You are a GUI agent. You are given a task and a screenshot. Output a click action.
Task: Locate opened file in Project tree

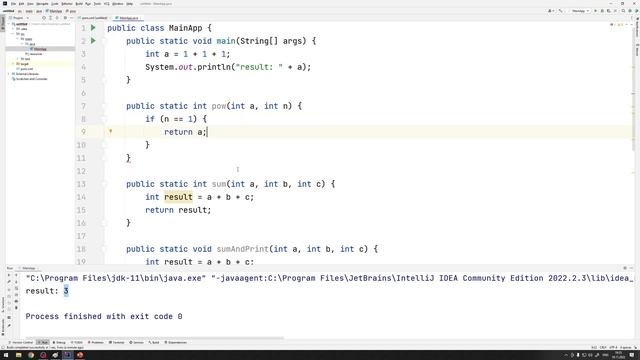44,18
